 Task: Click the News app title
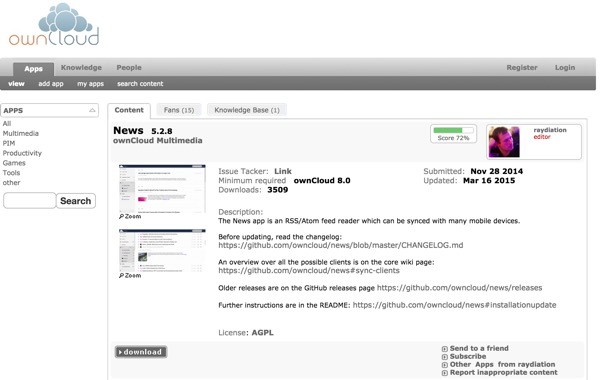[128, 130]
